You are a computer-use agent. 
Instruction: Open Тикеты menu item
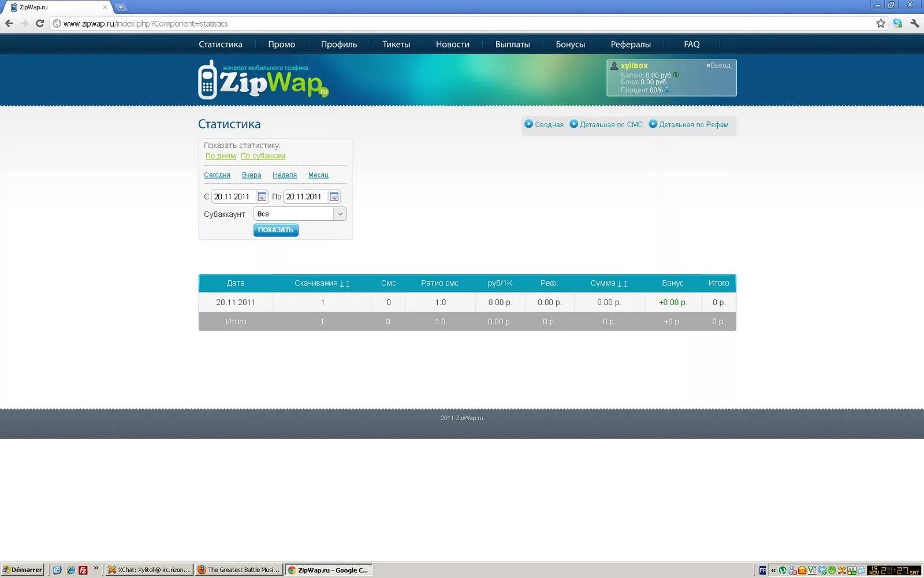396,45
